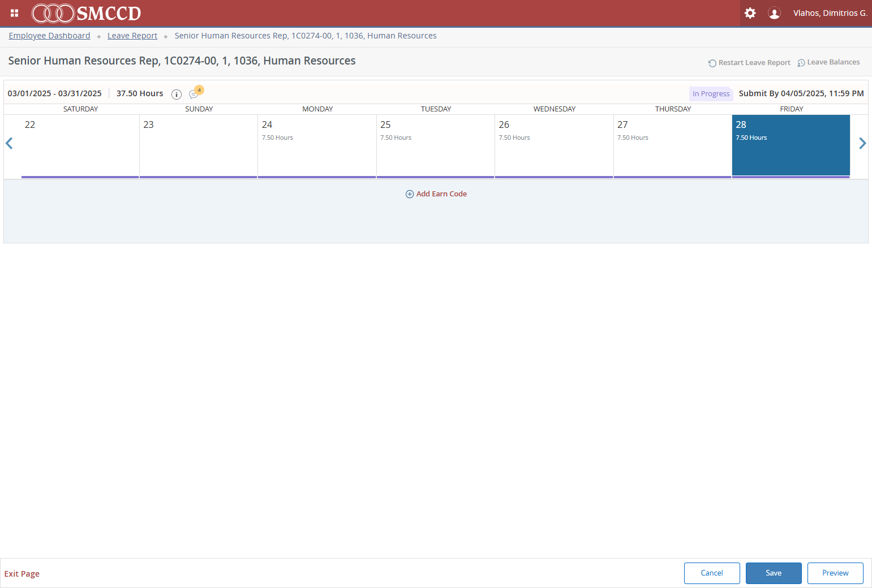Click the Senior Human Resources Rep page heading

pyautogui.click(x=182, y=61)
